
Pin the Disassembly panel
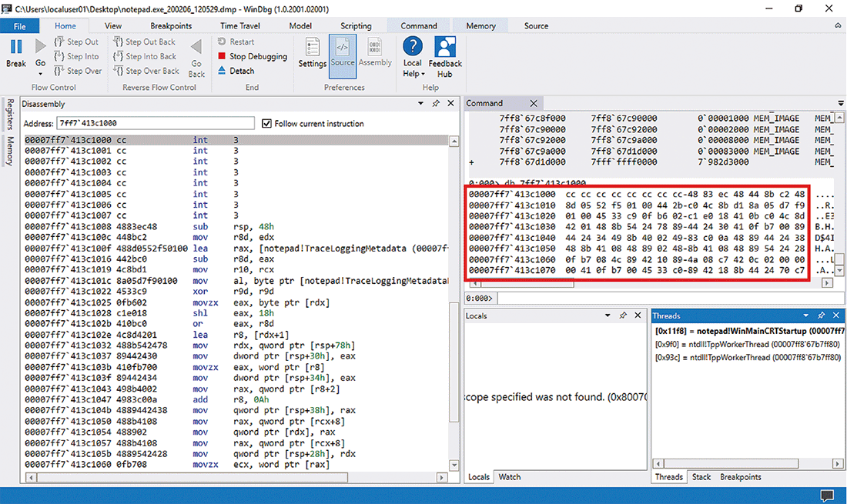coord(436,104)
